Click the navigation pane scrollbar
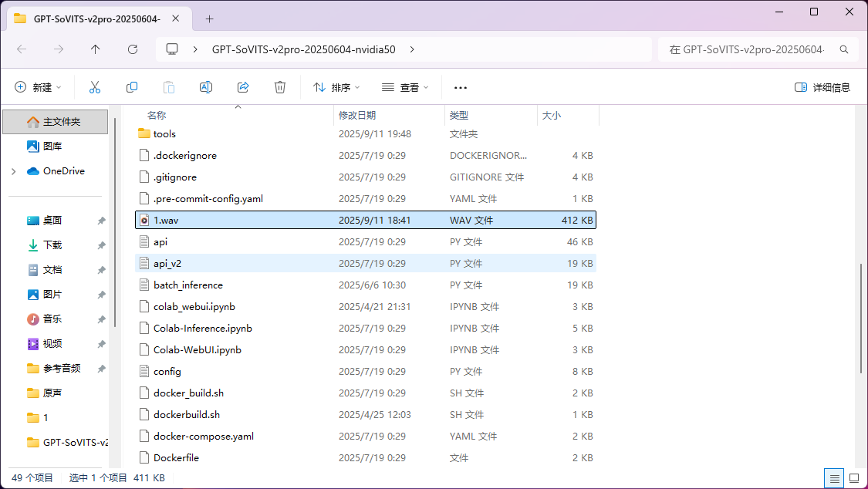The height and width of the screenshot is (489, 868). [115, 221]
